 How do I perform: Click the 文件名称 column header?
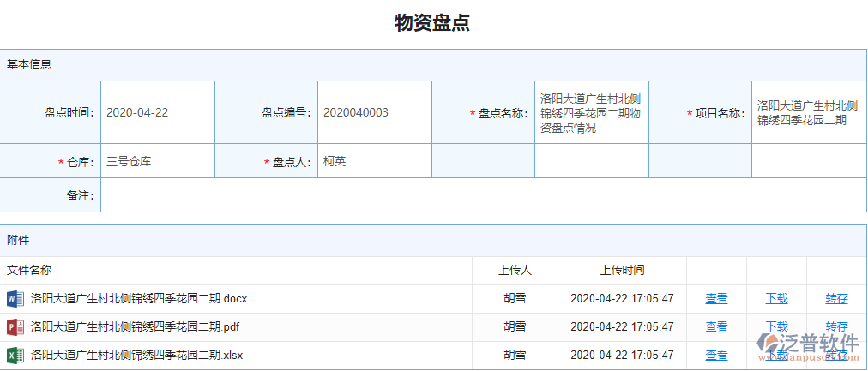(29, 271)
